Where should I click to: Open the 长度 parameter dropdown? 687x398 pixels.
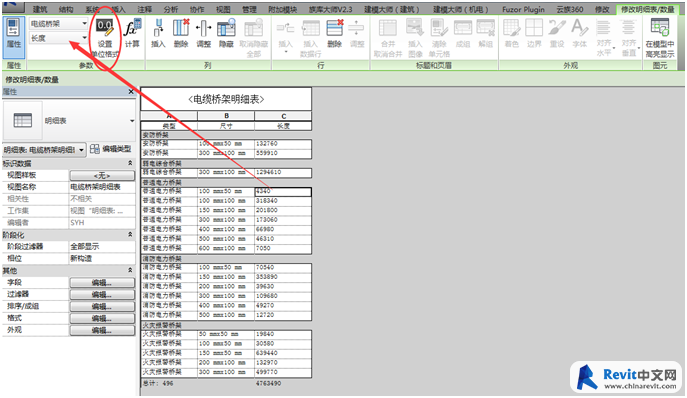pyautogui.click(x=85, y=38)
